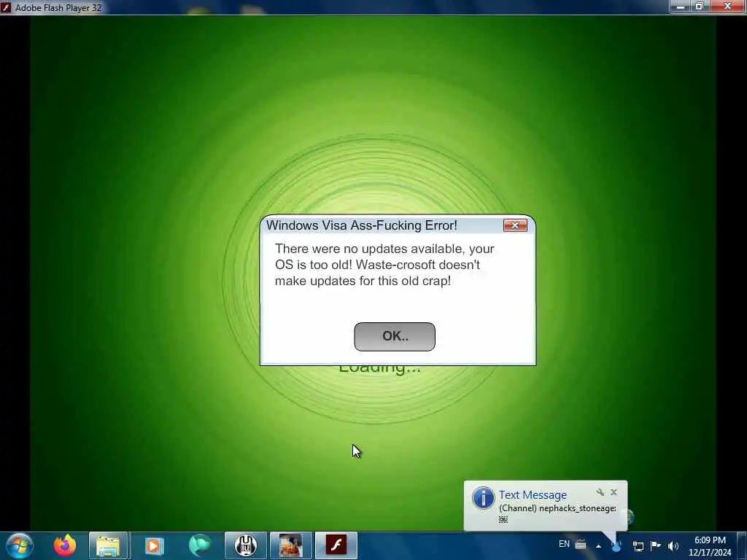This screenshot has height=560, width=747.
Task: Launch Firefox from the taskbar
Action: [x=65, y=545]
